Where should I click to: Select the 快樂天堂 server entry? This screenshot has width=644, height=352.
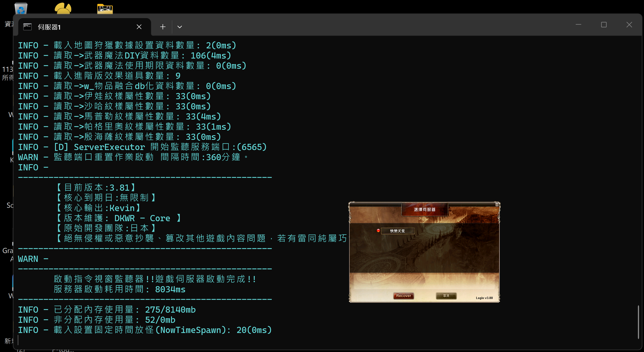click(398, 231)
